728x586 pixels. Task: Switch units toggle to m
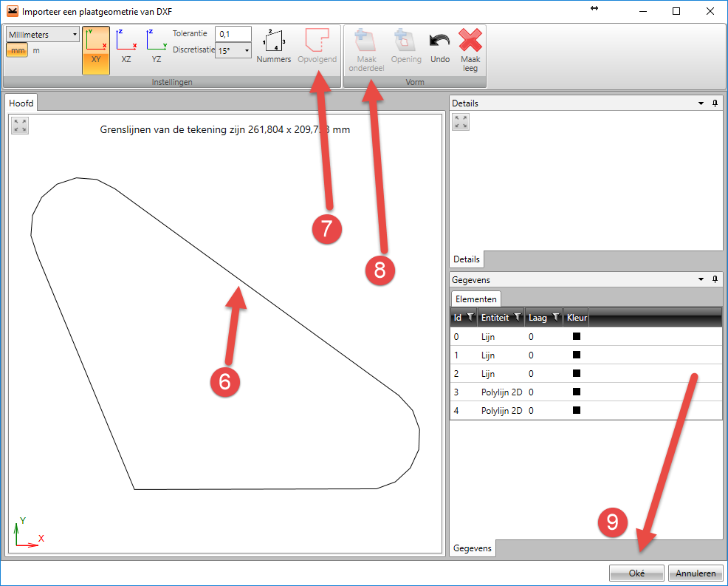tap(36, 50)
